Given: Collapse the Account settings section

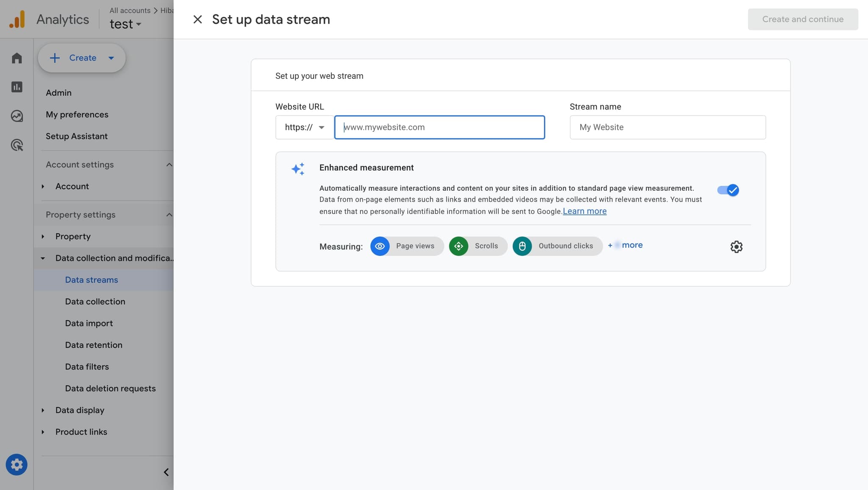Looking at the screenshot, I should 169,165.
